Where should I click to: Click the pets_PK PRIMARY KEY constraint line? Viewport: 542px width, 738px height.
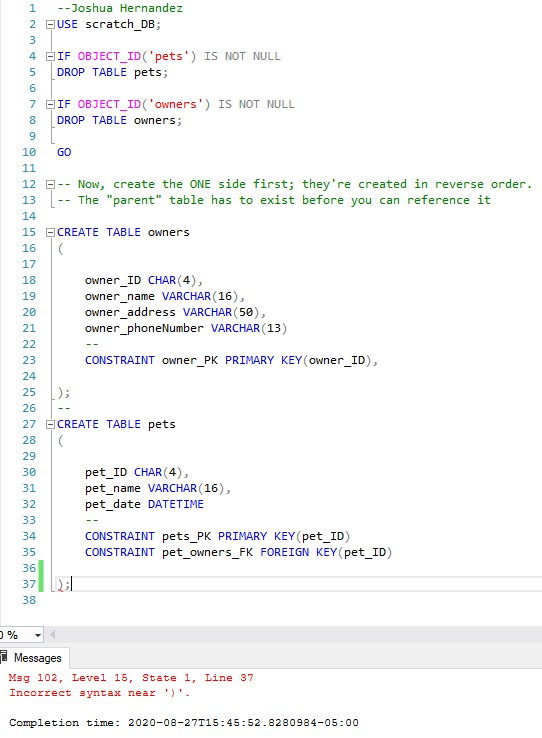point(218,537)
